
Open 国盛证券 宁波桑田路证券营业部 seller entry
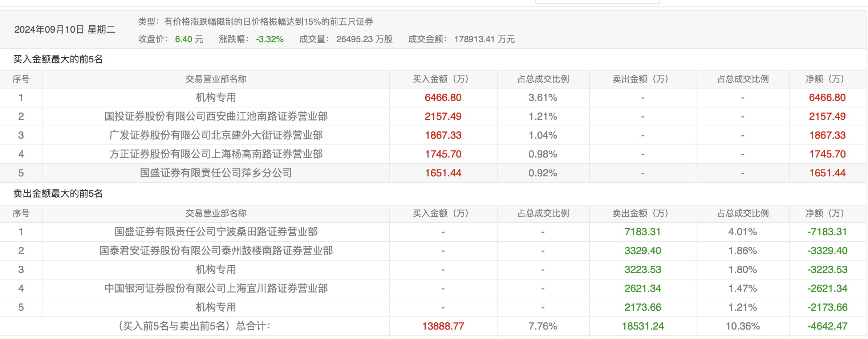pos(216,232)
